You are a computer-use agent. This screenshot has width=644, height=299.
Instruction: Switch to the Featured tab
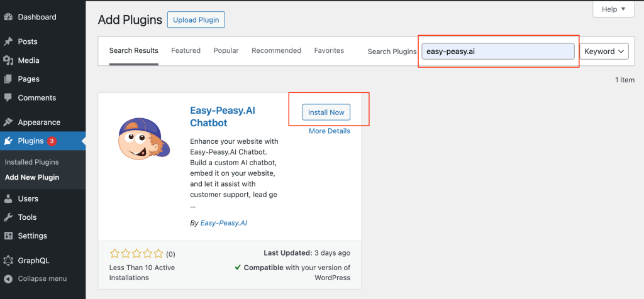point(186,50)
